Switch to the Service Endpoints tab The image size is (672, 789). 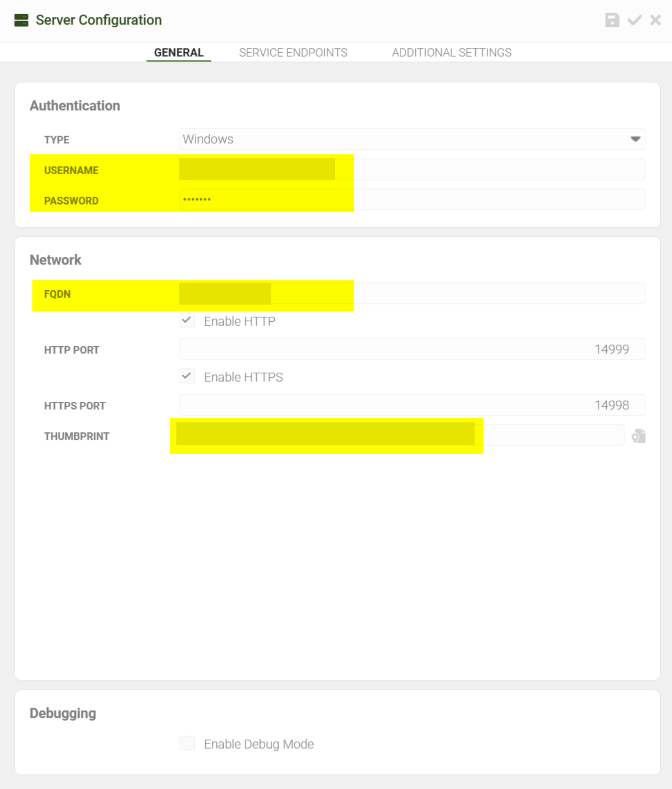point(293,53)
